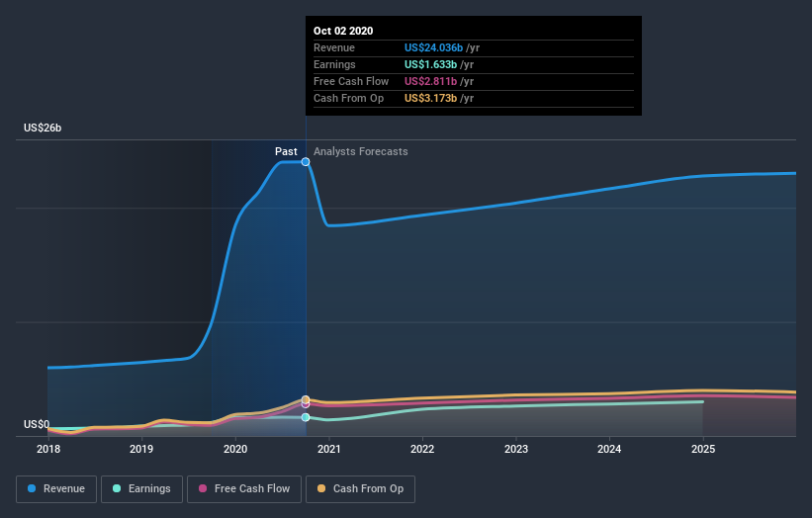Image resolution: width=812 pixels, height=518 pixels.
Task: Click the 'Free Cash Flow' row label in tooltip
Action: 351,81
